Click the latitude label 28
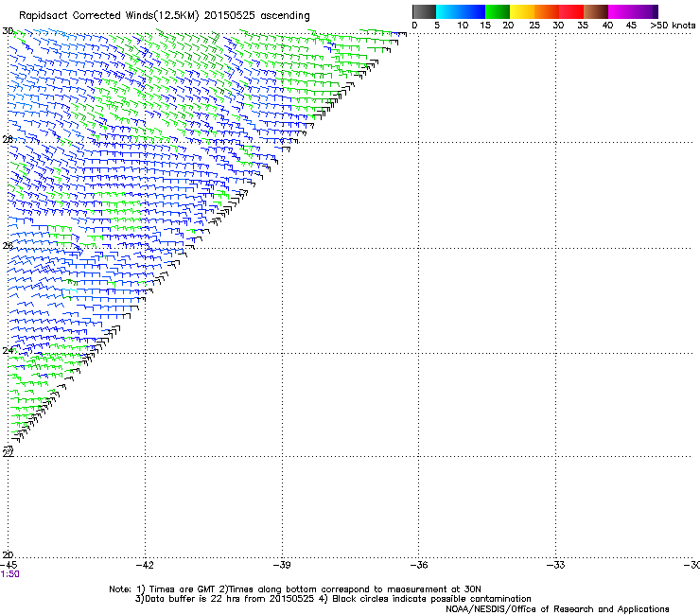 pyautogui.click(x=8, y=139)
